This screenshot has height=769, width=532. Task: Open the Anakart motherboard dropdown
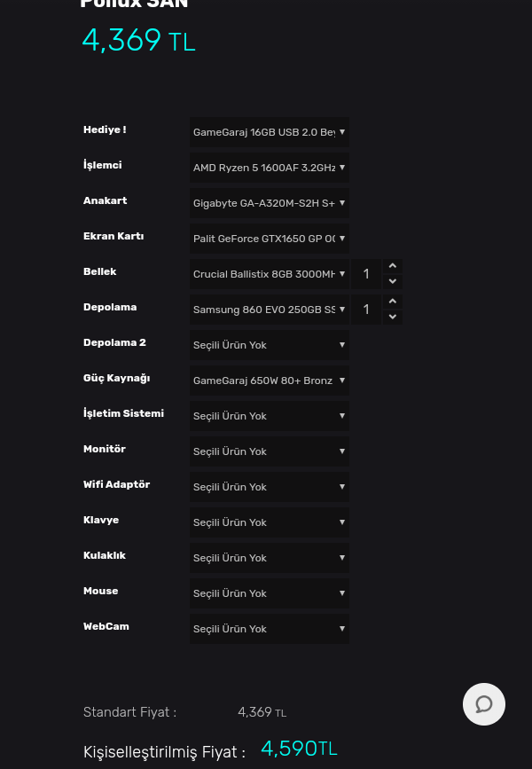[269, 203]
